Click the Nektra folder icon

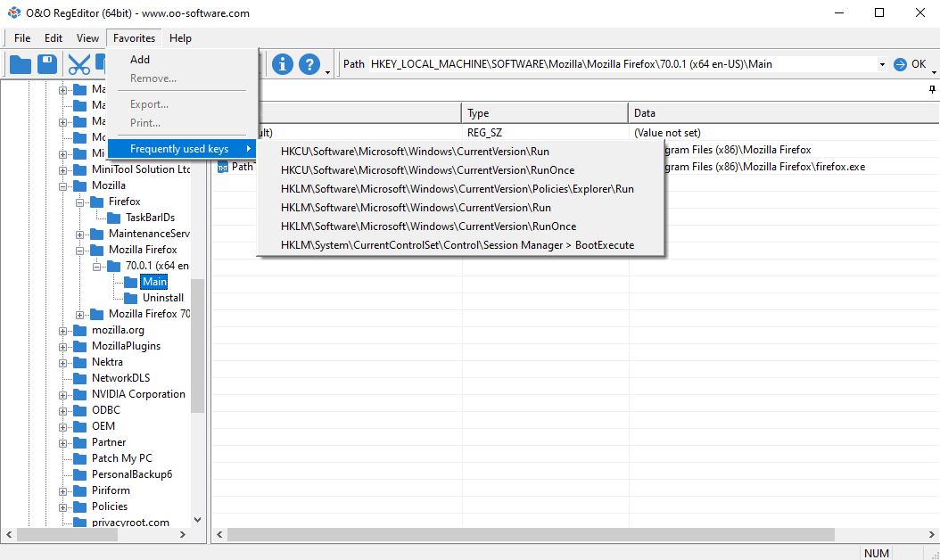(x=79, y=362)
